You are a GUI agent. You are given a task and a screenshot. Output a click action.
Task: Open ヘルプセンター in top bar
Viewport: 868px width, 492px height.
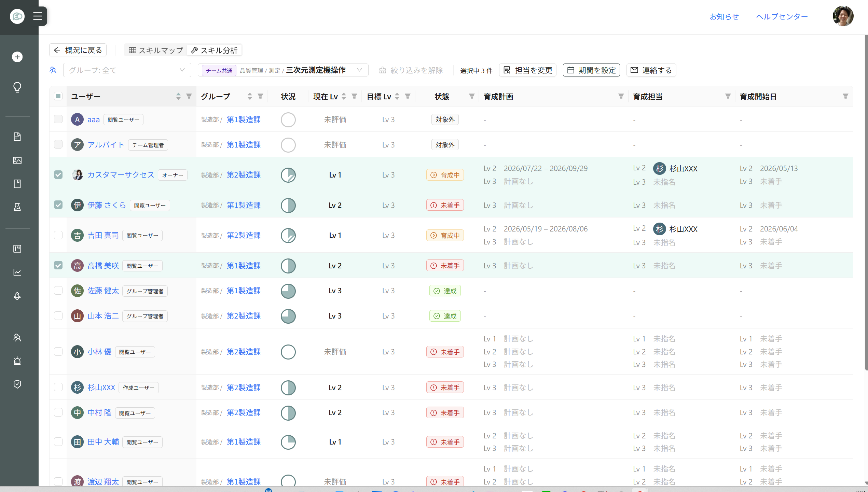click(782, 16)
